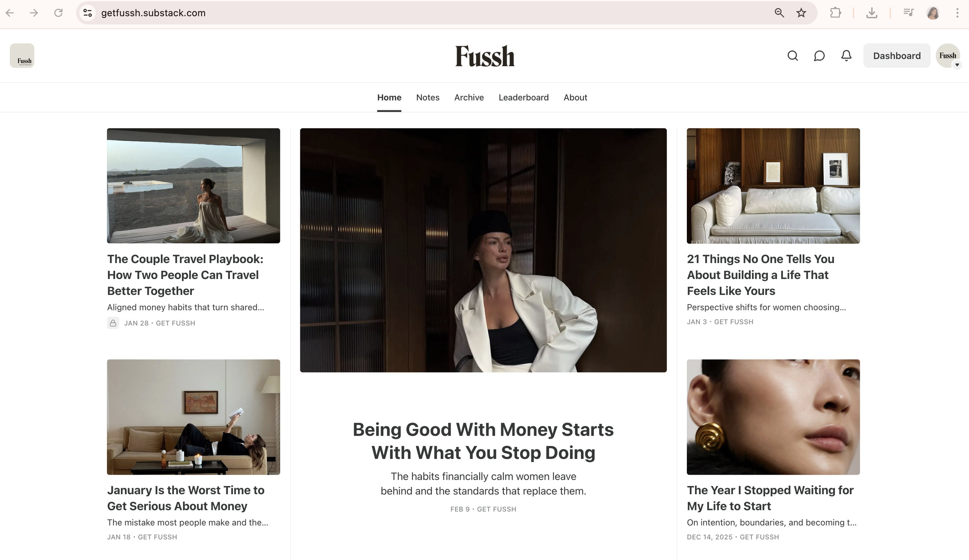Switch to the Archive tab
969x560 pixels.
click(x=469, y=97)
